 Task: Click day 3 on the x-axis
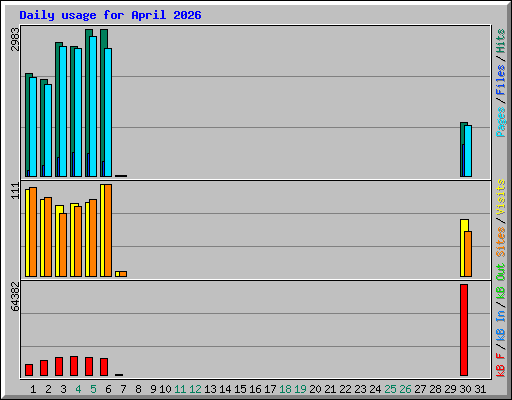[x=63, y=389]
